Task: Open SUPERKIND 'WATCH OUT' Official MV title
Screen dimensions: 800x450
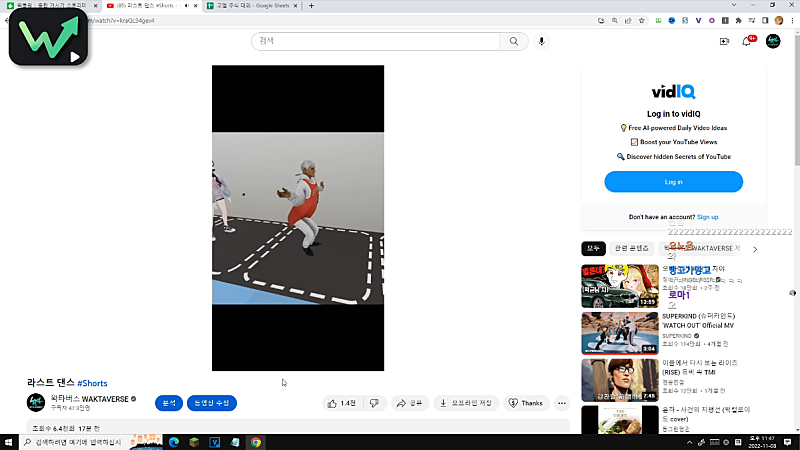Action: coord(698,321)
